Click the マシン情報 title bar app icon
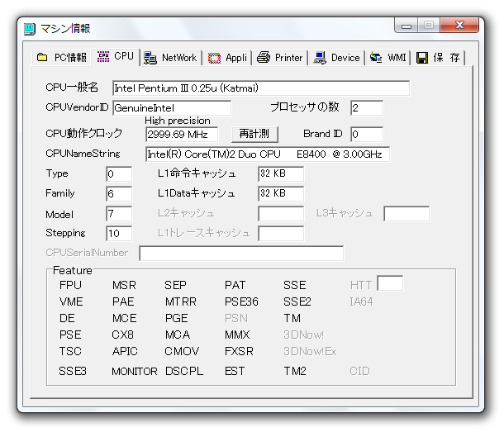Screen dimensions: 504x432 click(30, 29)
